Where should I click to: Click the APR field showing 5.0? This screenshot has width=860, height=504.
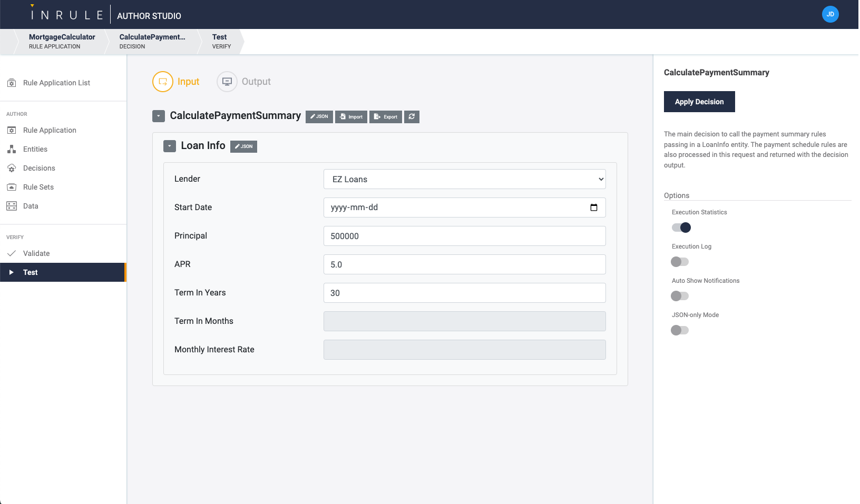click(x=465, y=264)
